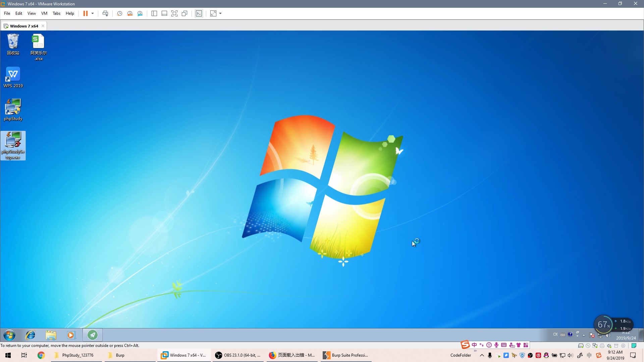Open the VM menu
Screen dimensions: 644x362
click(44, 13)
